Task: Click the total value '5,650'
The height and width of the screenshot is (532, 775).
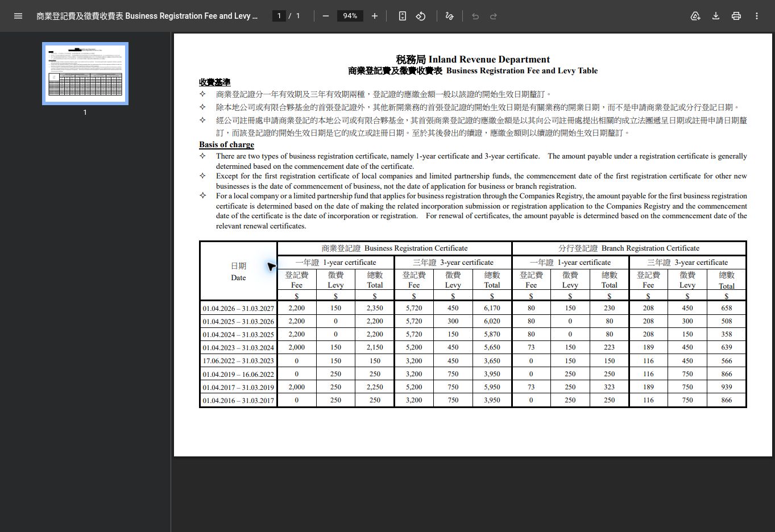Action: pyautogui.click(x=492, y=347)
